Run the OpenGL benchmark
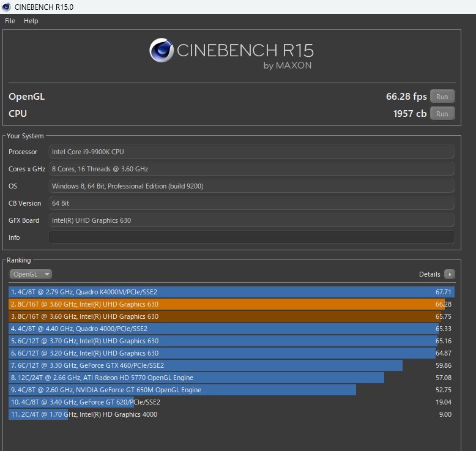 (x=442, y=97)
